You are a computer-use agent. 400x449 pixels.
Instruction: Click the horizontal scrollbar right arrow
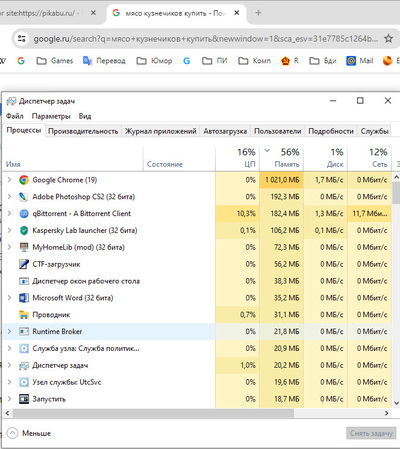[x=387, y=413]
